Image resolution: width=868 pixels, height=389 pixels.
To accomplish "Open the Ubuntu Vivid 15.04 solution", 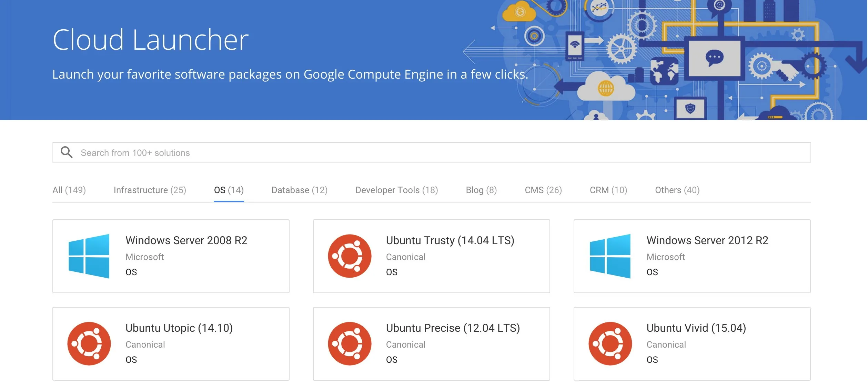I will pyautogui.click(x=692, y=343).
